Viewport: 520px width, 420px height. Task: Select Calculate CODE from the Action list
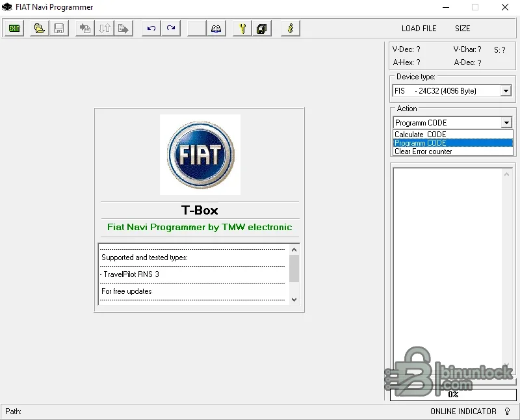tap(453, 135)
